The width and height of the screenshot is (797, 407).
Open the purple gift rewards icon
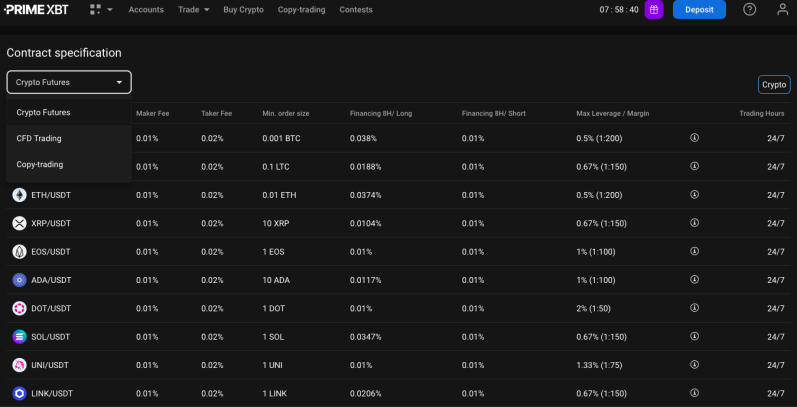point(654,10)
